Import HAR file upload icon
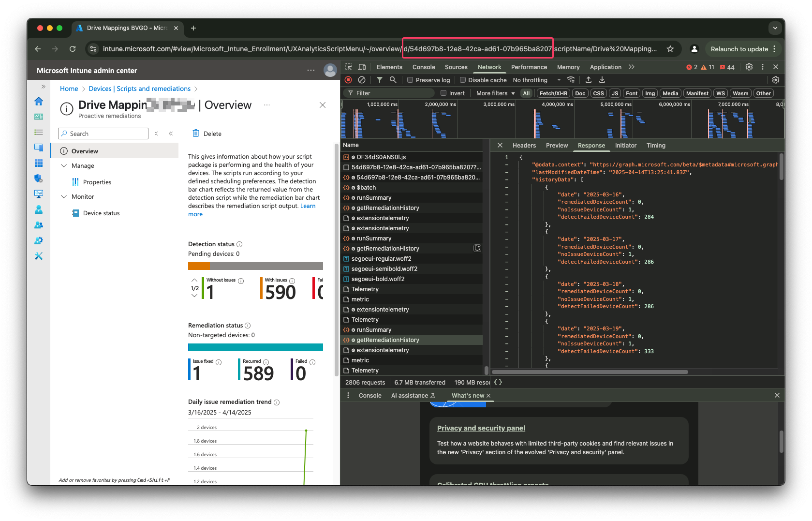The image size is (812, 521). coord(589,80)
